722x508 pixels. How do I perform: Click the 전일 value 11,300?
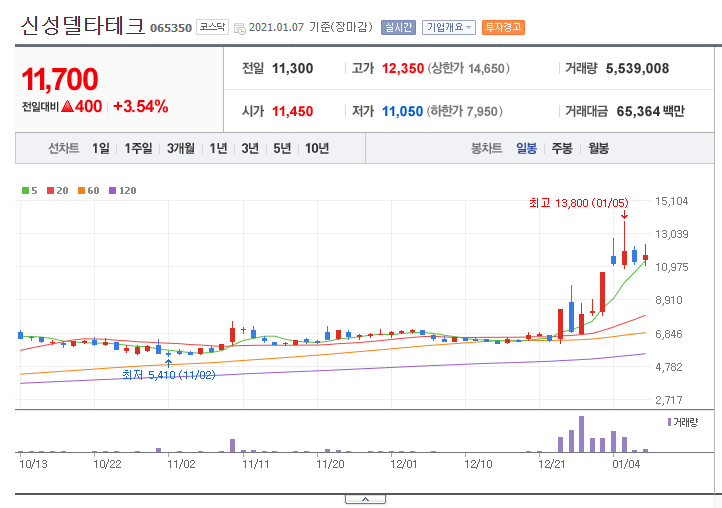coord(292,69)
